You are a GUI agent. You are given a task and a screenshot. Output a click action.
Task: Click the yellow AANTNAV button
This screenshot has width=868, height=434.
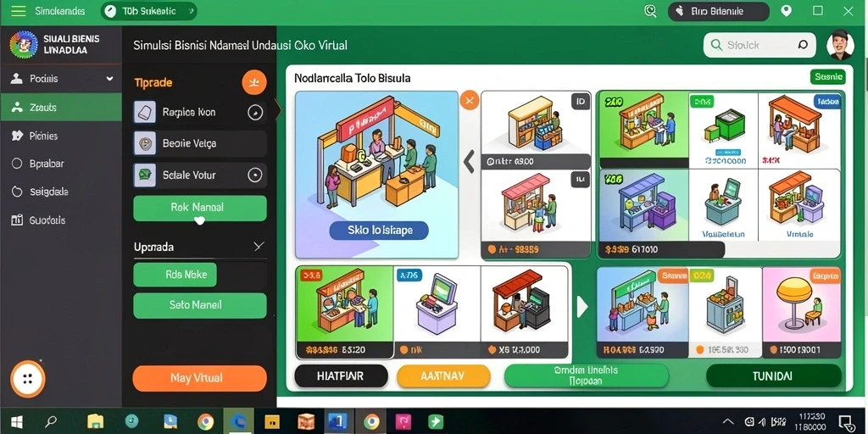tap(443, 376)
